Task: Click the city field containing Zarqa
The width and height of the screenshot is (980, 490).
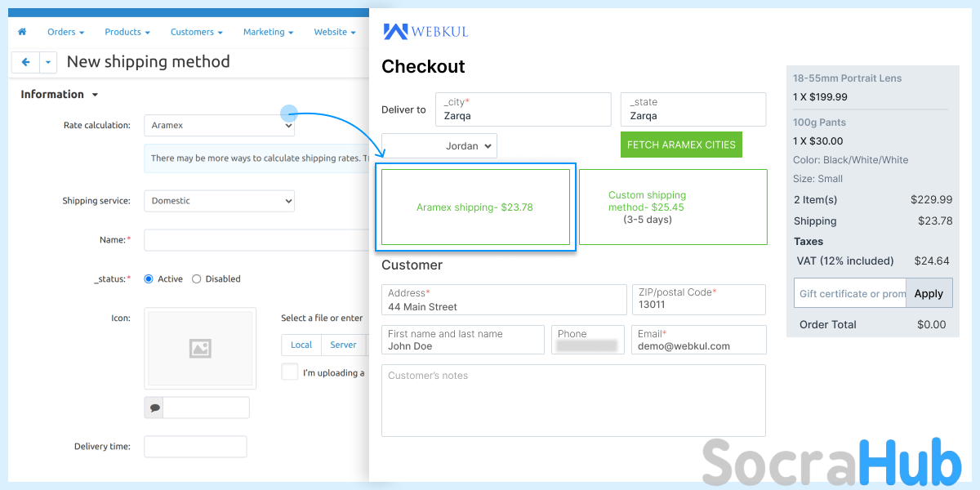Action: 523,109
